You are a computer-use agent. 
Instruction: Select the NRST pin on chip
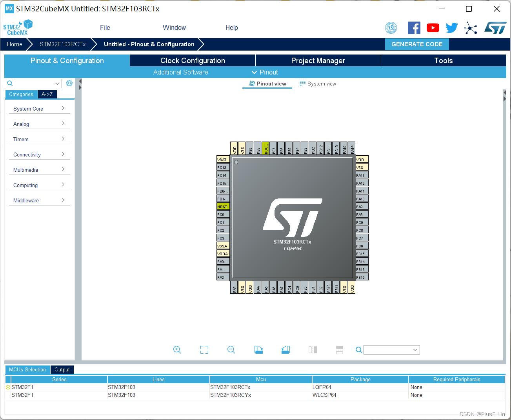[223, 207]
